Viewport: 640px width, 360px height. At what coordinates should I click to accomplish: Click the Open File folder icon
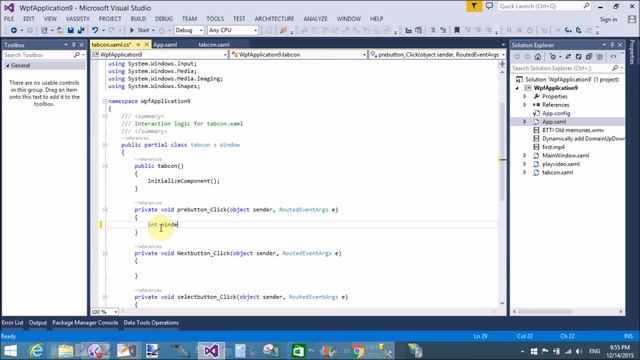tap(60, 30)
